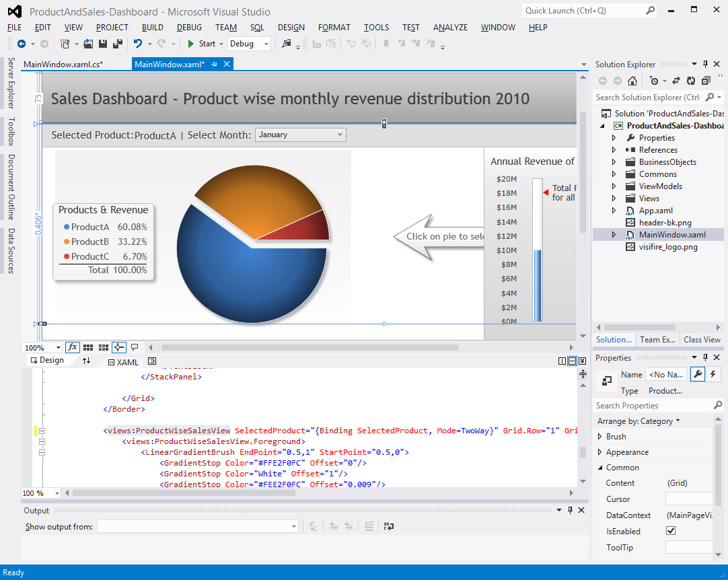The width and height of the screenshot is (728, 580).
Task: Select the Save file icon in the toolbar
Action: (x=102, y=43)
